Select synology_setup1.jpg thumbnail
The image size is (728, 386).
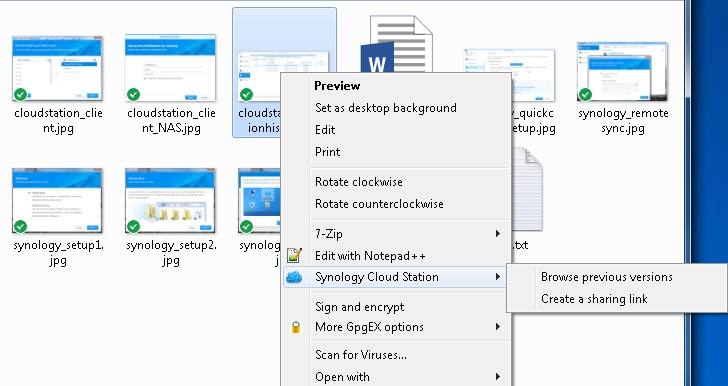coord(57,201)
